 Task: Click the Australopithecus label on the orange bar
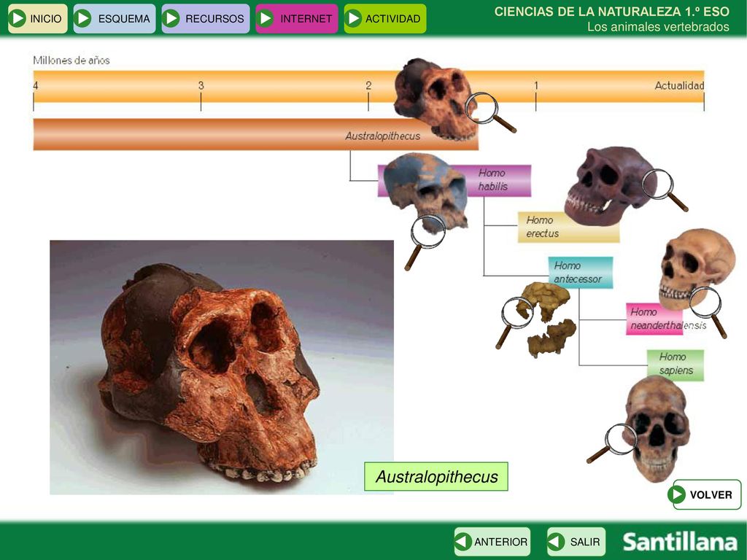(x=382, y=136)
